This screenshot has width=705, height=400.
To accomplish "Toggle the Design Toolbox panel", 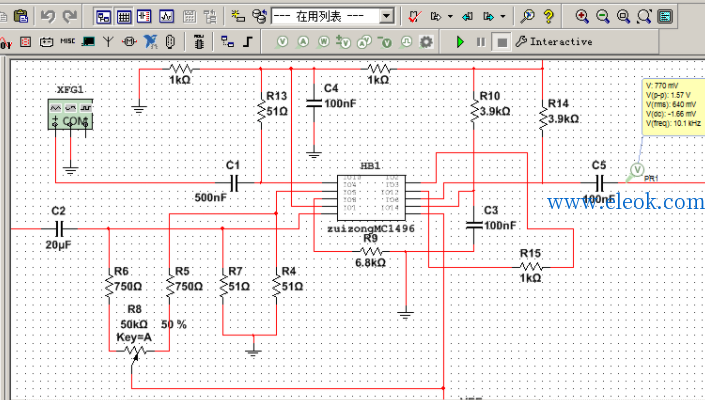I will point(104,17).
